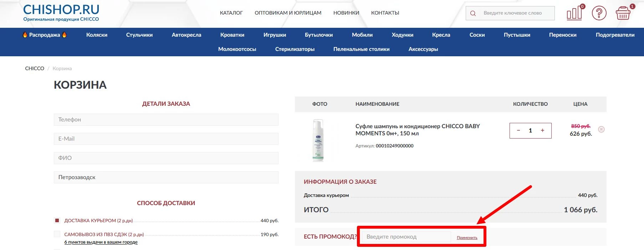
Task: Open the product comparison chart icon
Action: (574, 13)
